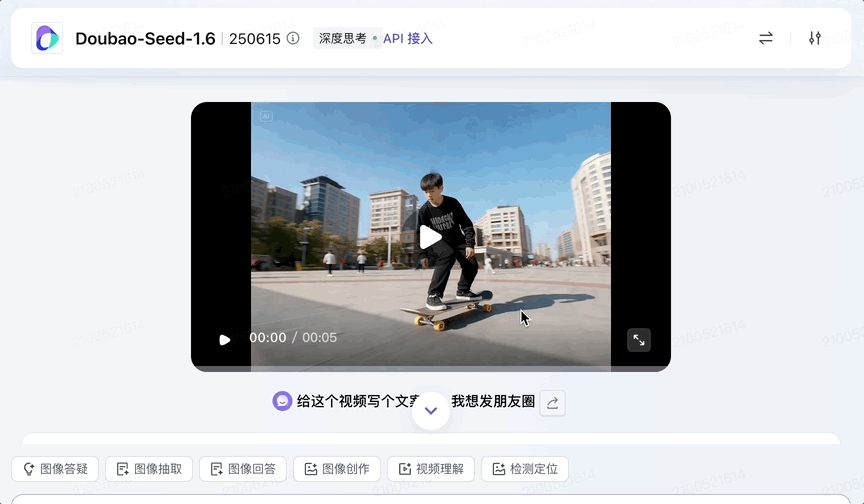Screen dimensions: 864x504
Task: Click the video progress bar
Action: click(430, 368)
